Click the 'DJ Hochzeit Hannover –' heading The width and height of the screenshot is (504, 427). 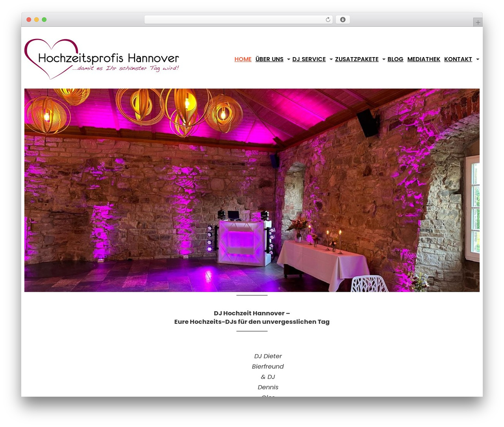click(252, 313)
